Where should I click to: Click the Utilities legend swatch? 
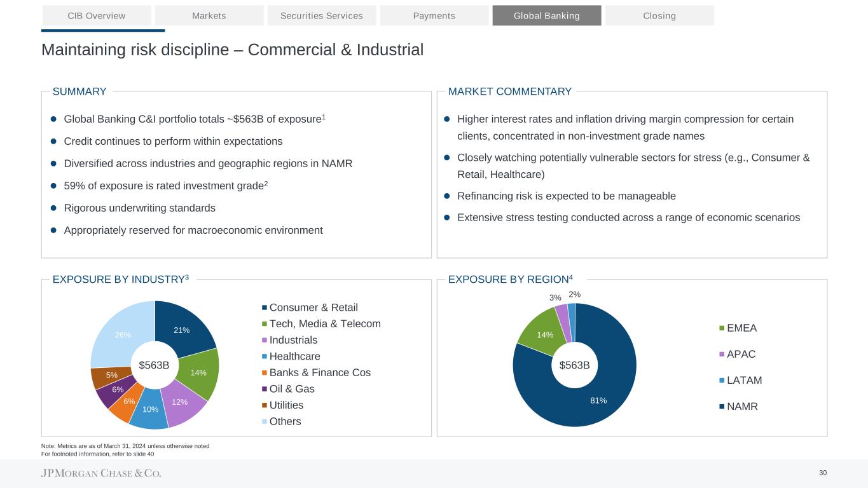(x=265, y=405)
